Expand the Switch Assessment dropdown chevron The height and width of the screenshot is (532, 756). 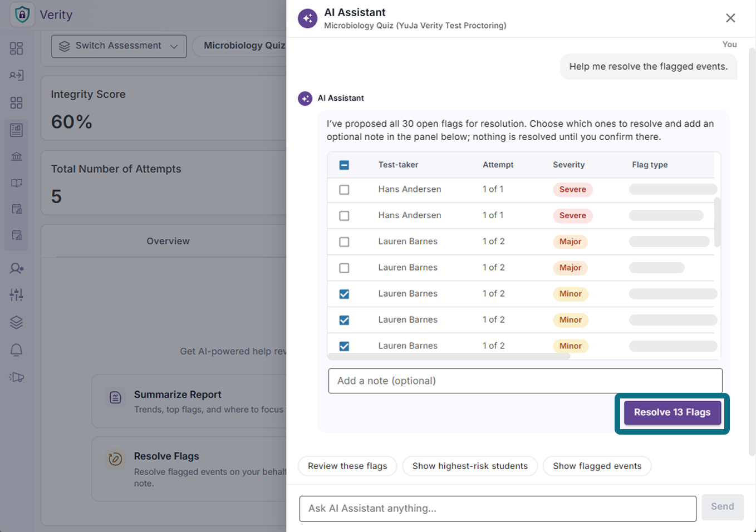(x=174, y=47)
